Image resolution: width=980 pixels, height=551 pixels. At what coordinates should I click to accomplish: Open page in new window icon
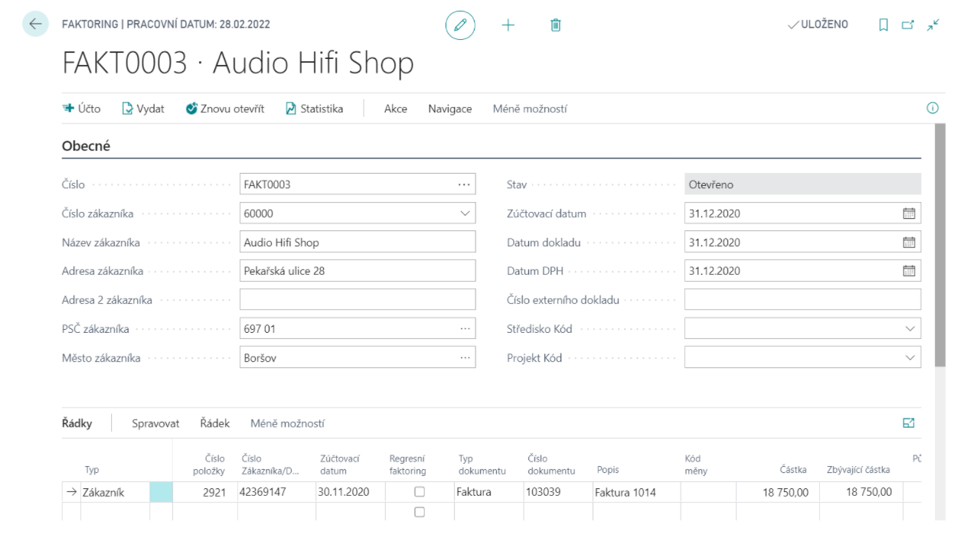(x=908, y=25)
